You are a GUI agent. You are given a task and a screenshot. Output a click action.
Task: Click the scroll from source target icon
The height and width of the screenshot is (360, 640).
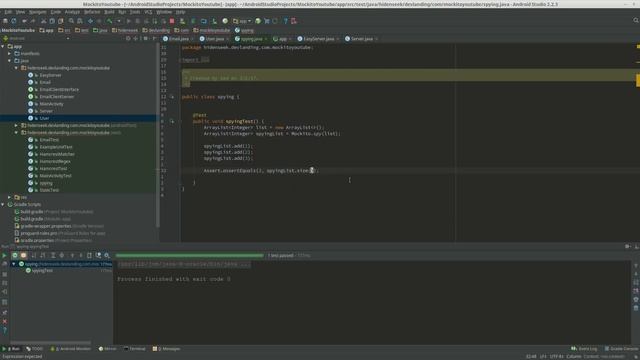[128, 38]
